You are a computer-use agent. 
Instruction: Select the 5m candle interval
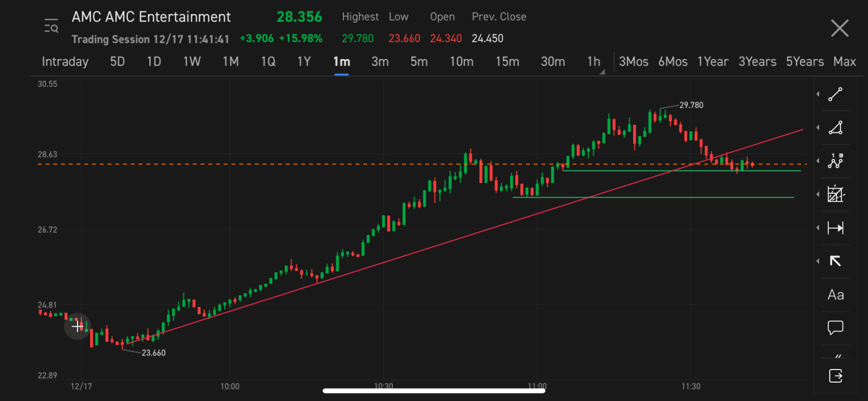[419, 61]
